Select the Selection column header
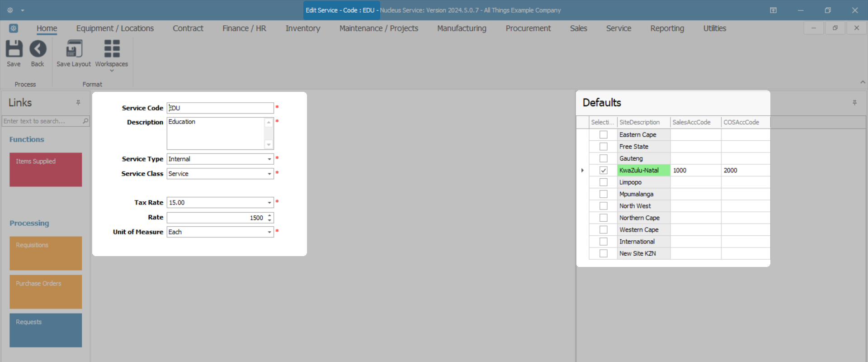Screen dimensions: 868x362 [603, 122]
